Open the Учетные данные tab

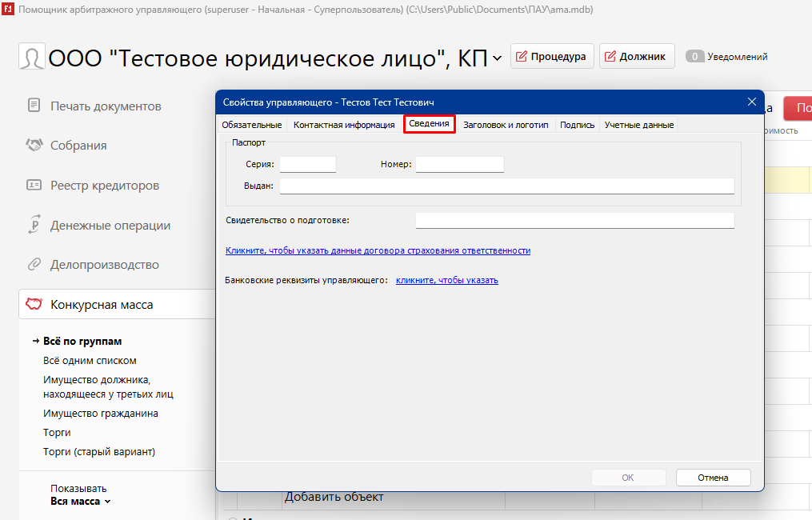pyautogui.click(x=638, y=125)
